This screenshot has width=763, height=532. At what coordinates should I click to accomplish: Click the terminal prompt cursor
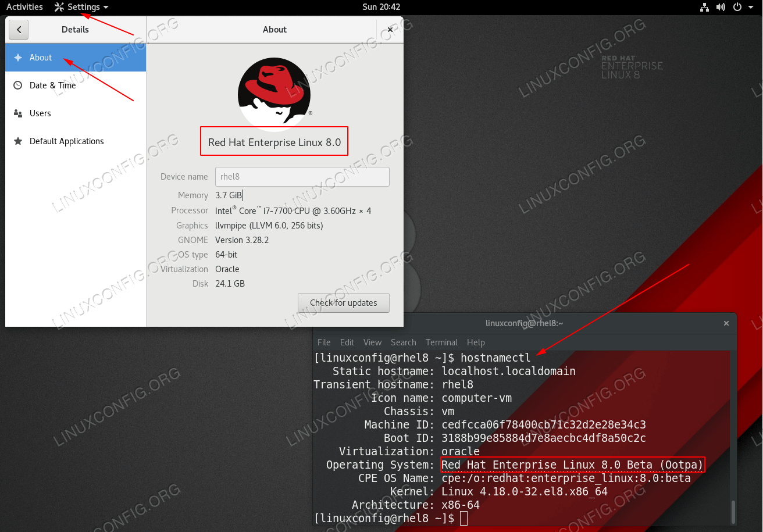(x=463, y=518)
